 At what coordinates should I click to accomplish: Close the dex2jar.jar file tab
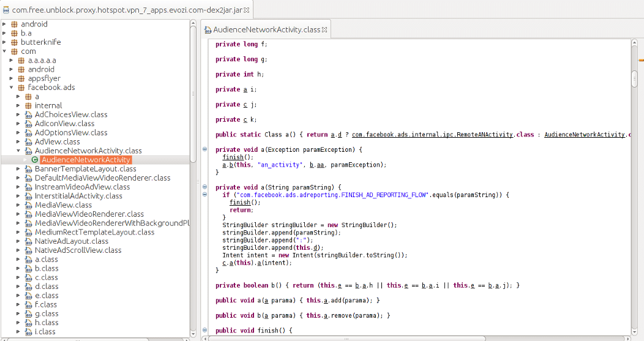point(247,10)
